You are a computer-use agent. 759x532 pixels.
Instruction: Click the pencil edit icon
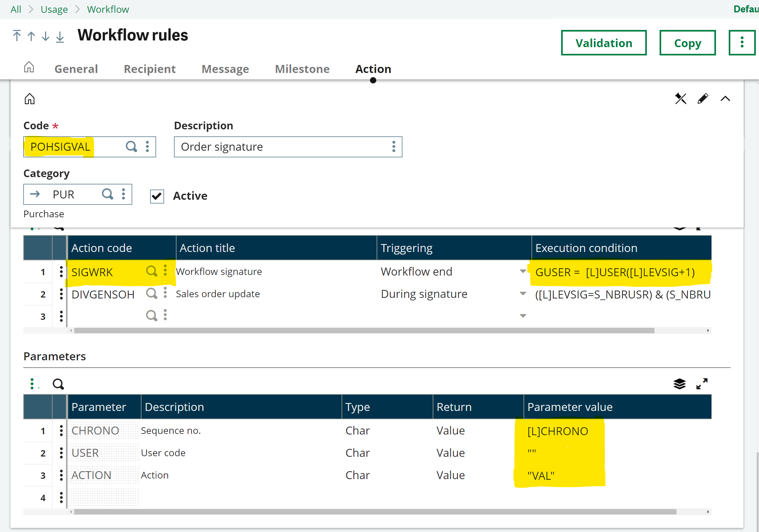[x=703, y=98]
